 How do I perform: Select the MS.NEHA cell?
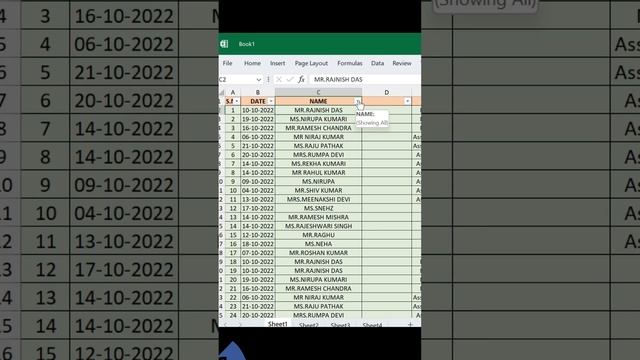pos(318,244)
